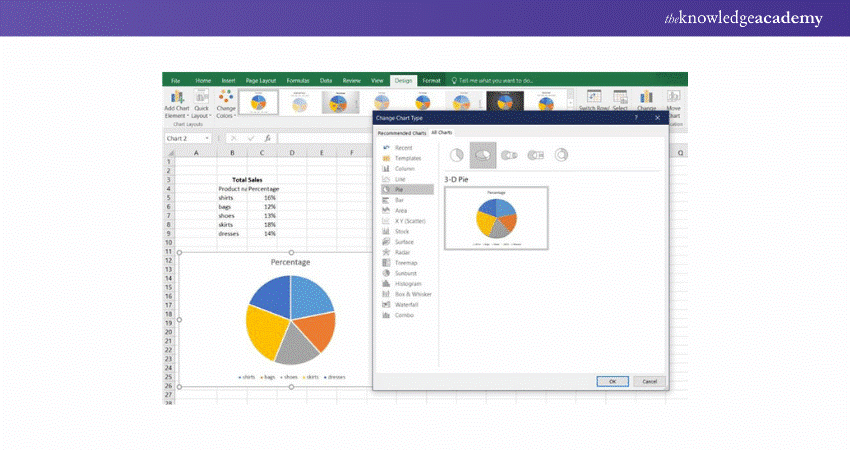Screen dimensions: 850x450
Task: Switch to the Recommended Charts tab
Action: point(401,132)
